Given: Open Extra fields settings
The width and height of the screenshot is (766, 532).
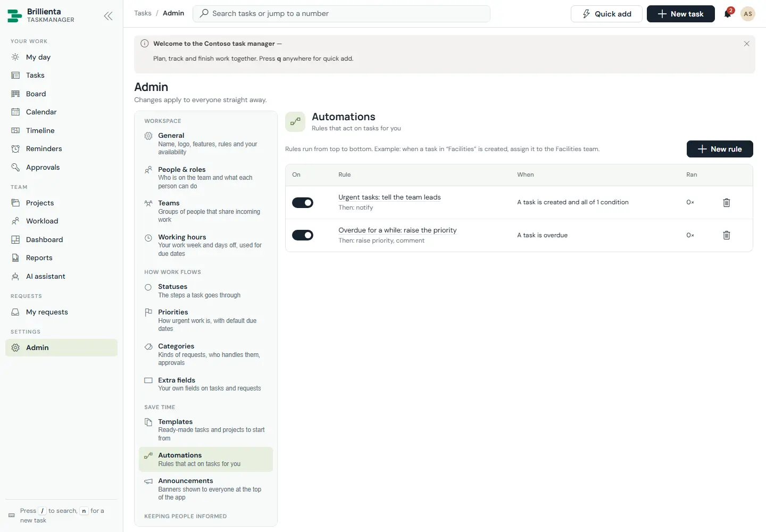Looking at the screenshot, I should 206,384.
